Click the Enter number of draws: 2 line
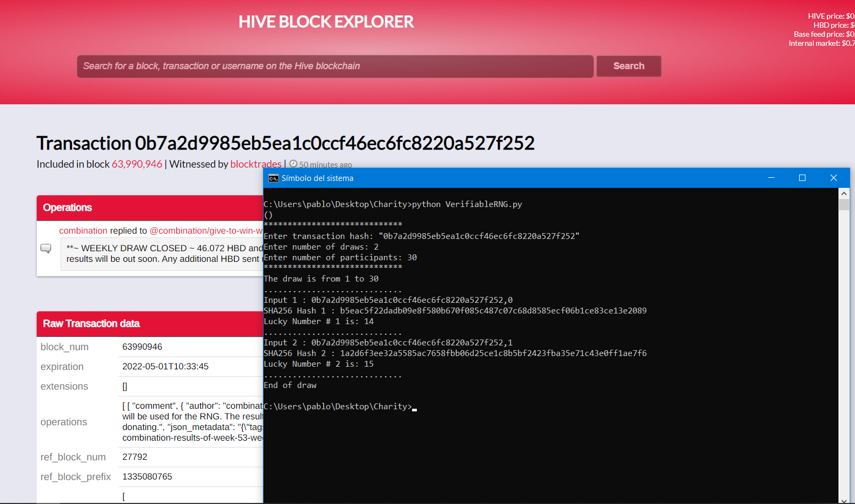The image size is (855, 504). click(322, 247)
